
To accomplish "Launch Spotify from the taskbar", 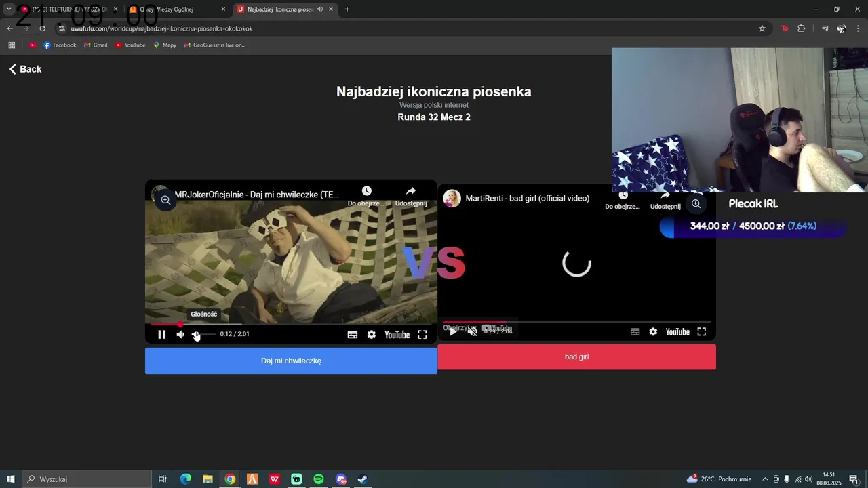I will 319,479.
